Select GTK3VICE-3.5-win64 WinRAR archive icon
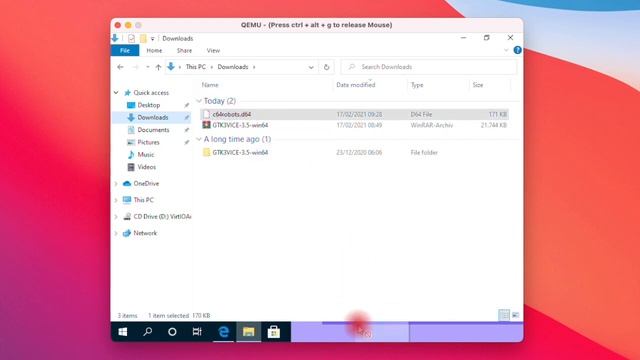Image resolution: width=640 pixels, height=360 pixels. 207,125
